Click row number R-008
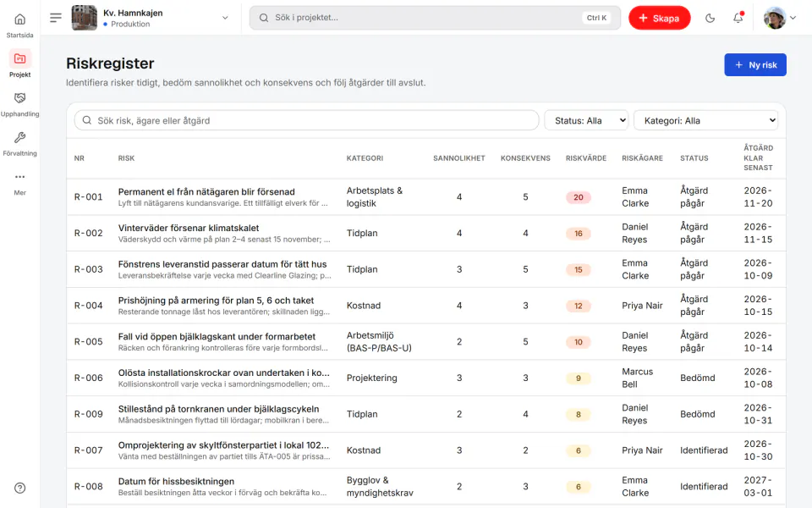The height and width of the screenshot is (508, 812). [89, 487]
